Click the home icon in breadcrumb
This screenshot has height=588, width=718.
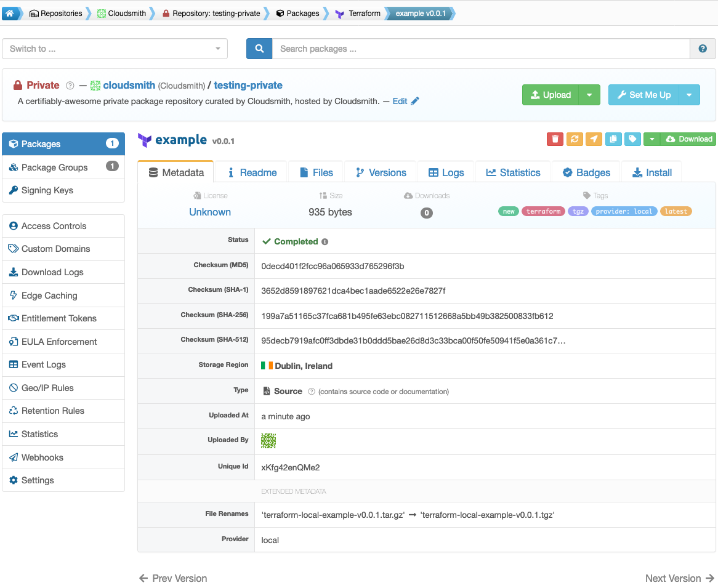pos(10,14)
